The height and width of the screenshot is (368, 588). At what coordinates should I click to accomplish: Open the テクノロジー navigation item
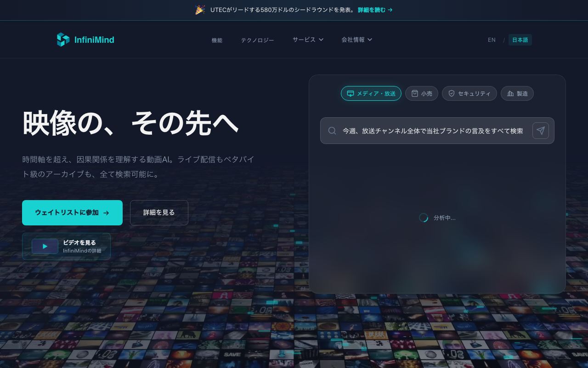coord(257,40)
